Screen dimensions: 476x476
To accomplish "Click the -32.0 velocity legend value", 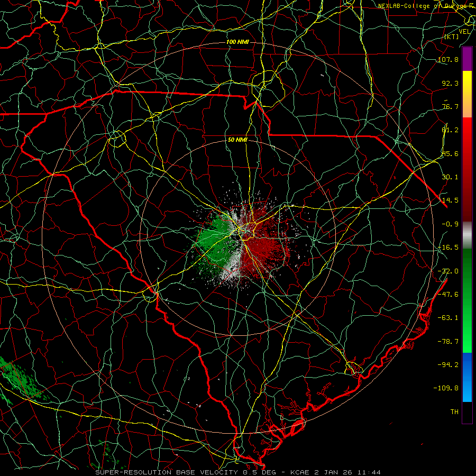I will [448, 271].
